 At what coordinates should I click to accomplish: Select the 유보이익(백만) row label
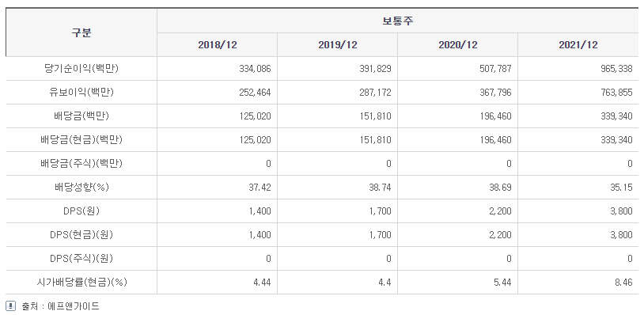81,93
